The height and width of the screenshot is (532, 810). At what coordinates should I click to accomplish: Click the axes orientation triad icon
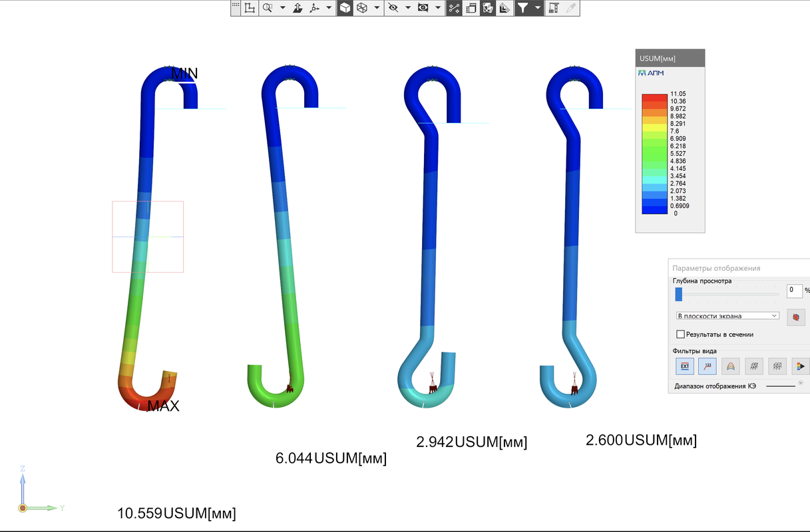[x=314, y=8]
